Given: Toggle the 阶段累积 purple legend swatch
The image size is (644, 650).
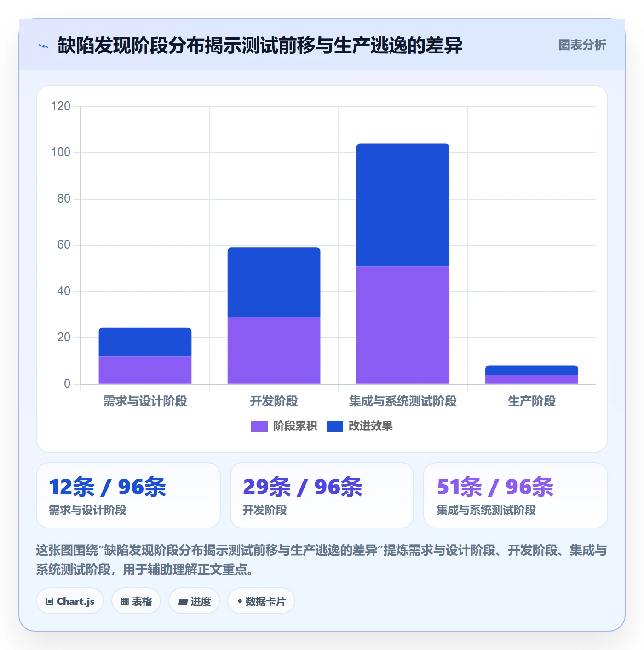Looking at the screenshot, I should click(259, 426).
